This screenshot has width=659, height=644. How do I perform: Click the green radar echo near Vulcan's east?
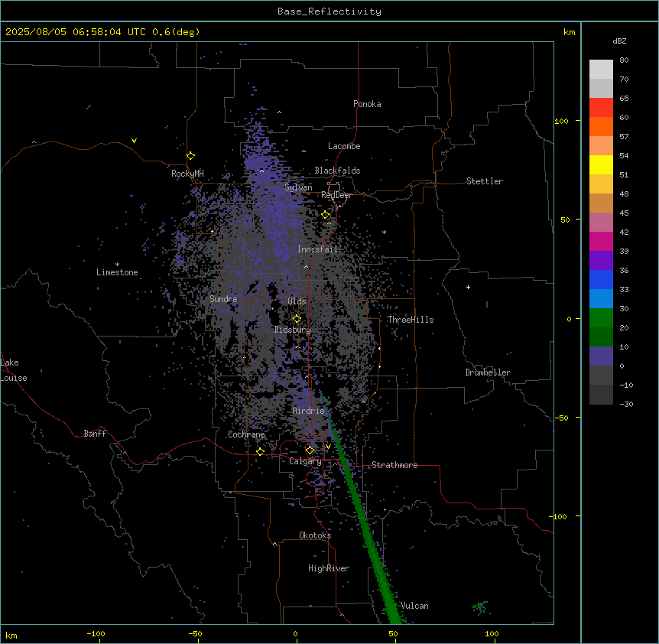(480, 607)
